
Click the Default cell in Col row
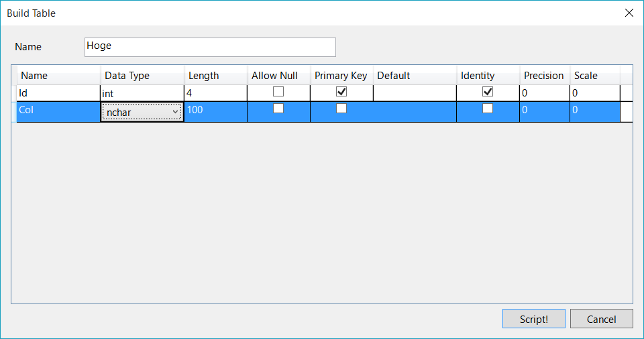tap(415, 112)
